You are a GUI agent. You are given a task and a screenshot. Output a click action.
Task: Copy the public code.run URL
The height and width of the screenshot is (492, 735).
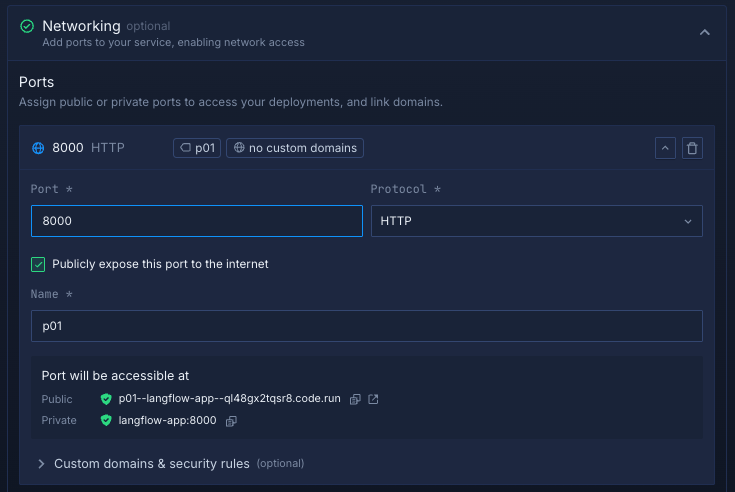tap(355, 399)
